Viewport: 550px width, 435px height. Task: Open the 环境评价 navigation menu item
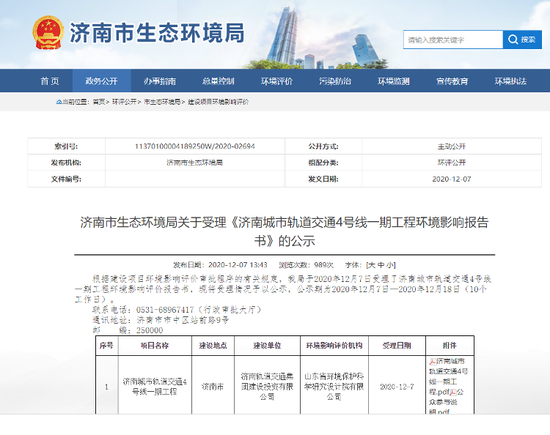tap(277, 81)
